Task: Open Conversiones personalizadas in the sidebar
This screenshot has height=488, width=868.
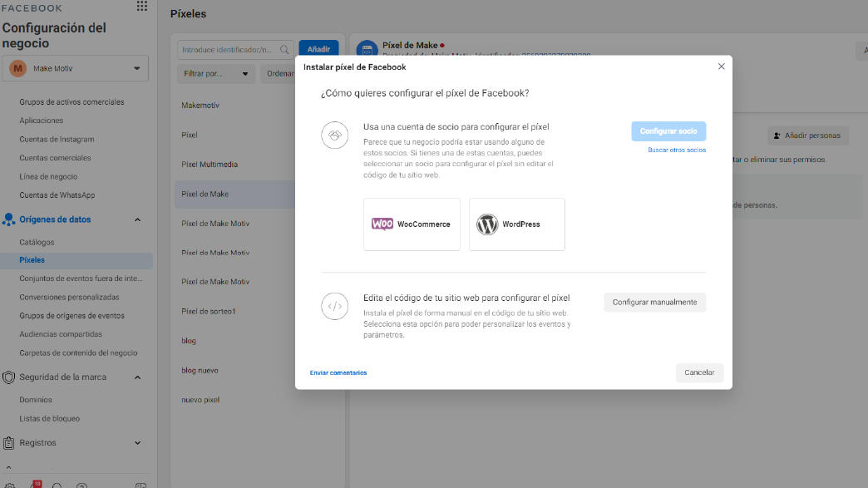Action: (x=69, y=297)
